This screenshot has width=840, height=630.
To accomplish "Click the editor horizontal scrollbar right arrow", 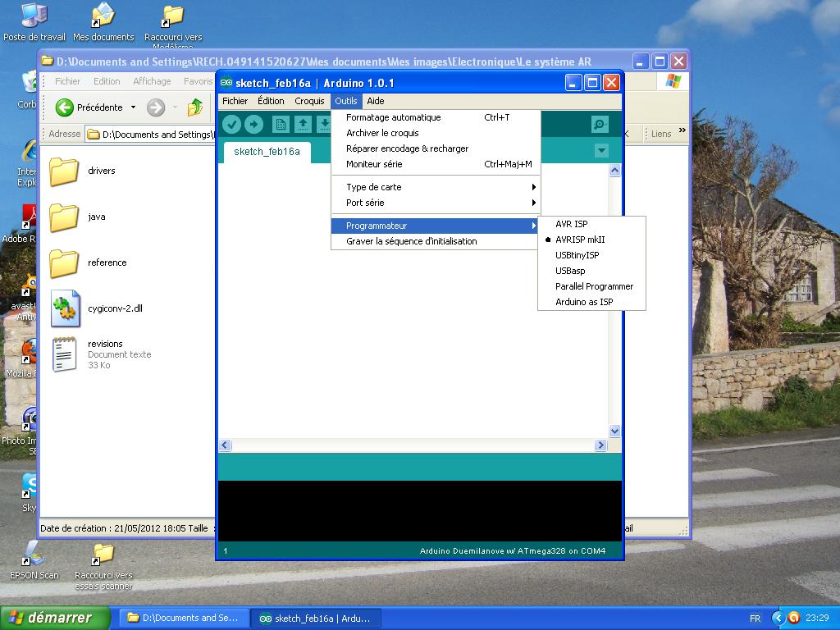I will [600, 445].
